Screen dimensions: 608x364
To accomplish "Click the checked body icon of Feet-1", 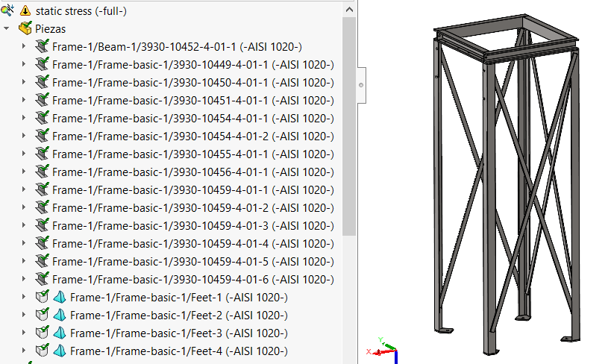I will click(42, 297).
